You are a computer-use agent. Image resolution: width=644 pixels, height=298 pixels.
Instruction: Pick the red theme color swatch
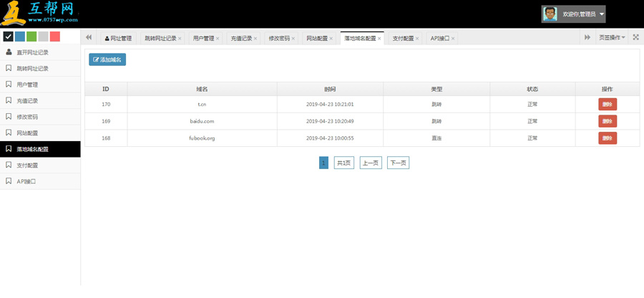click(x=54, y=37)
